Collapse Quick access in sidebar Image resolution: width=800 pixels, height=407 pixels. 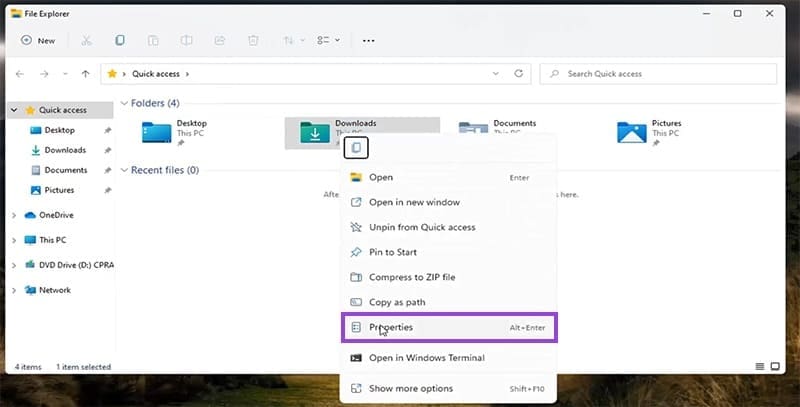tap(14, 110)
